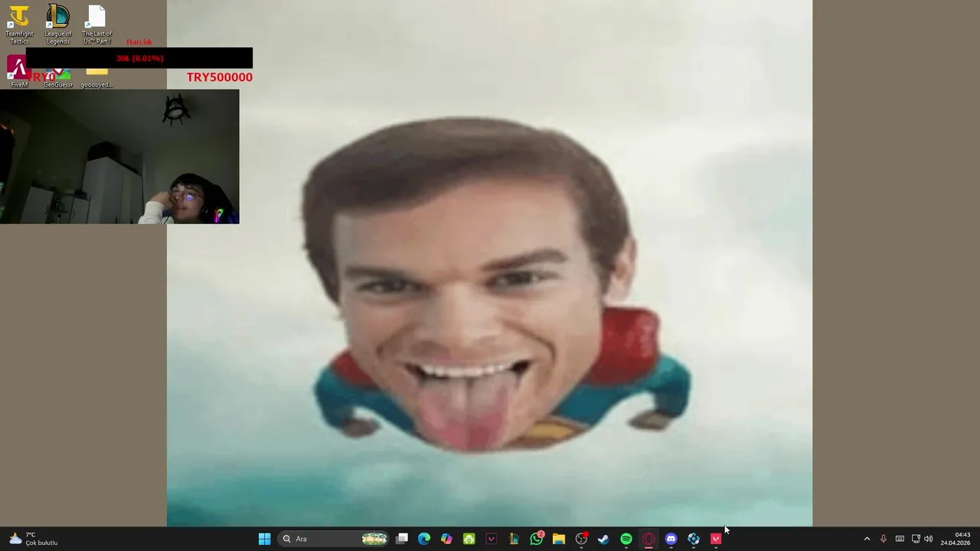The image size is (980, 551).
Task: Select the FiveM desktop shortcut
Action: (x=19, y=73)
